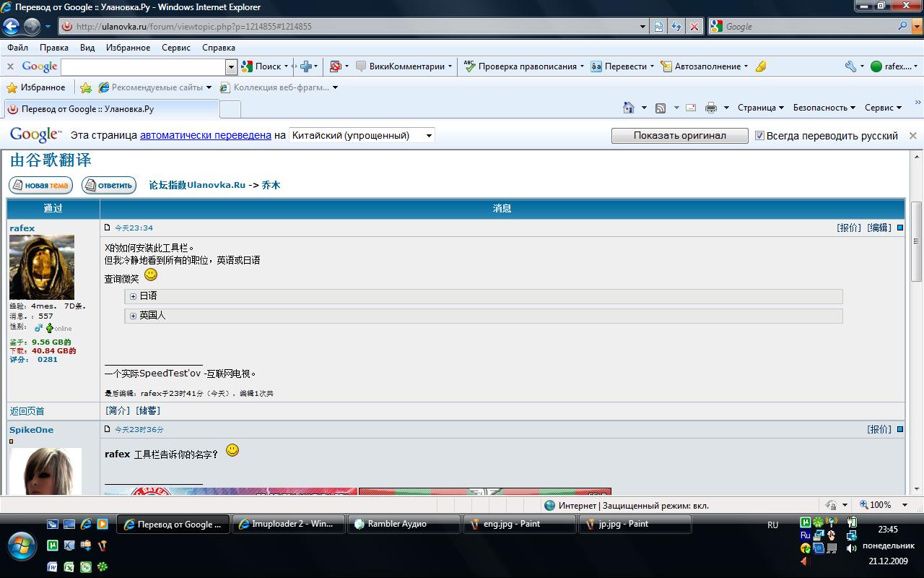Click the rafex username link
This screenshot has height=578, width=924.
22,228
